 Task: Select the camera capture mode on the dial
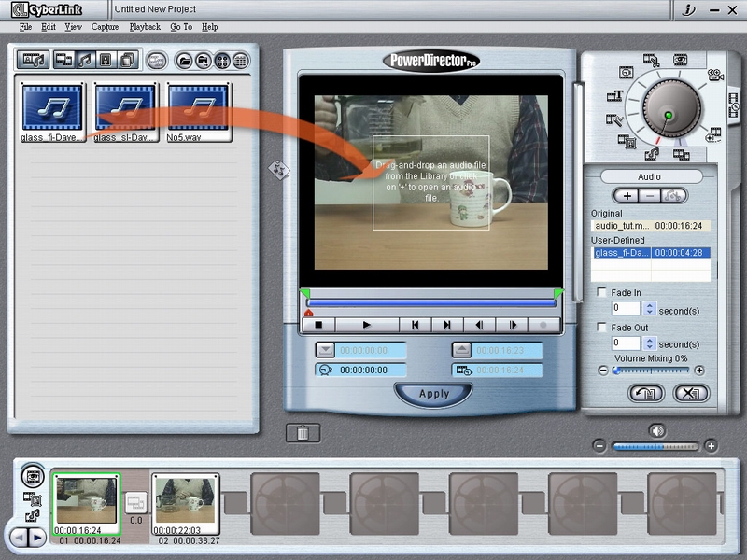715,76
